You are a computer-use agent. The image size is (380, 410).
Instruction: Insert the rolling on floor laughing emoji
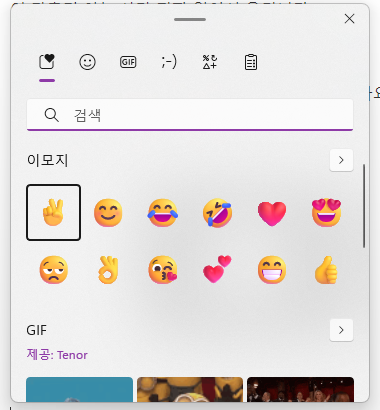[217, 212]
